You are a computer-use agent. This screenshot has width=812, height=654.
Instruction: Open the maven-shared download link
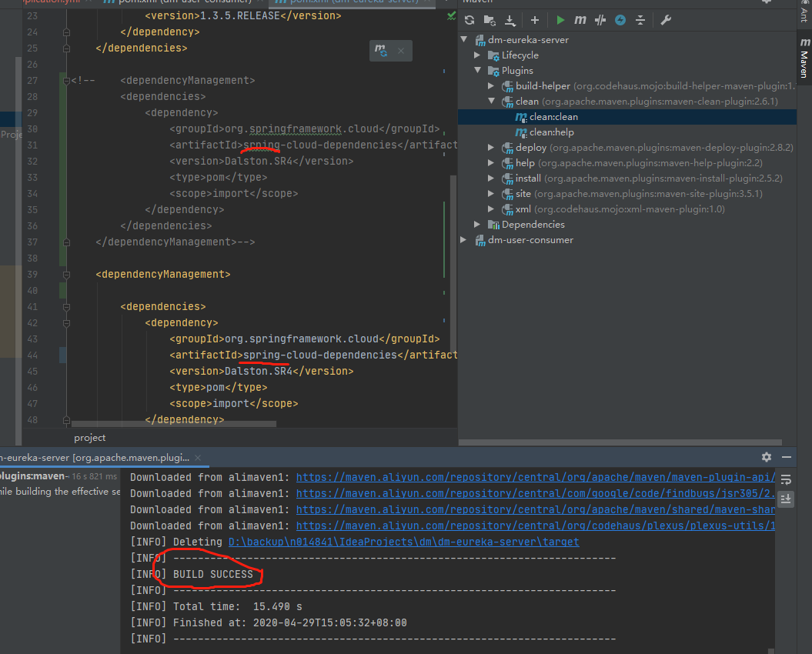[536, 509]
